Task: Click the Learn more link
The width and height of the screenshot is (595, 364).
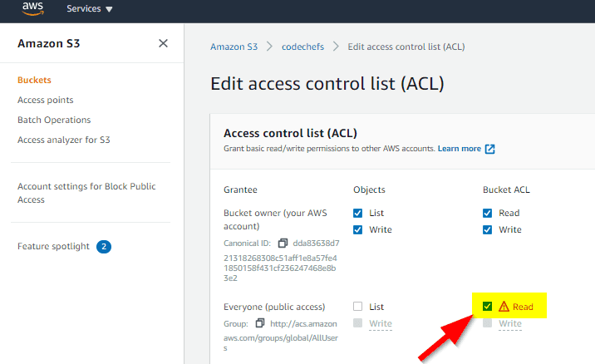Action: [460, 149]
